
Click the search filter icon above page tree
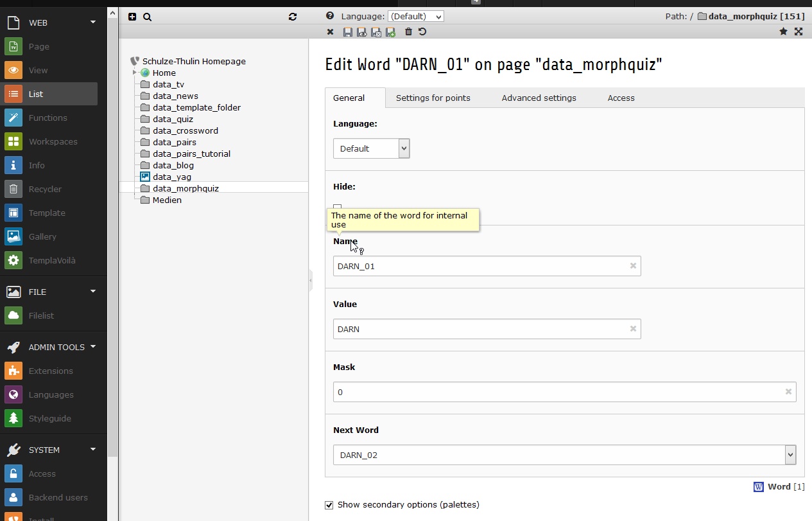coord(147,17)
